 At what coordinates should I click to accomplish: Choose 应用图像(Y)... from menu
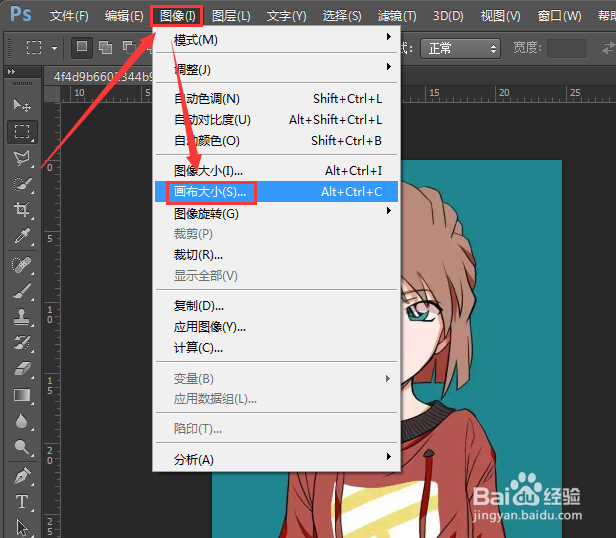(x=277, y=327)
